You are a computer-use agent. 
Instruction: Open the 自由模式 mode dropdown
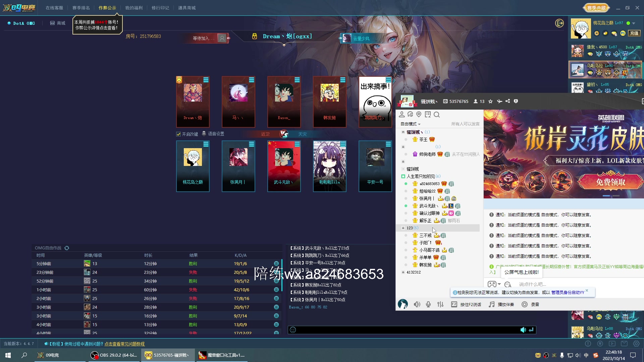coord(411,124)
